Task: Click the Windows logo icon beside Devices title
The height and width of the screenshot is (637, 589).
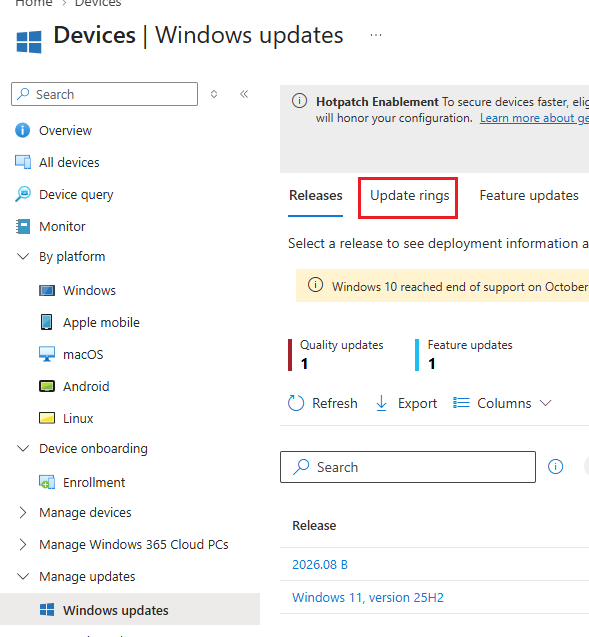Action: pyautogui.click(x=29, y=41)
